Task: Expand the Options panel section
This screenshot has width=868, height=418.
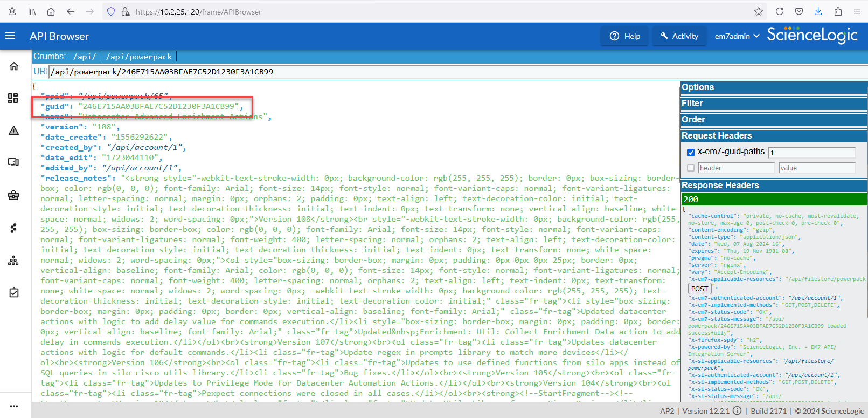Action: tap(698, 87)
